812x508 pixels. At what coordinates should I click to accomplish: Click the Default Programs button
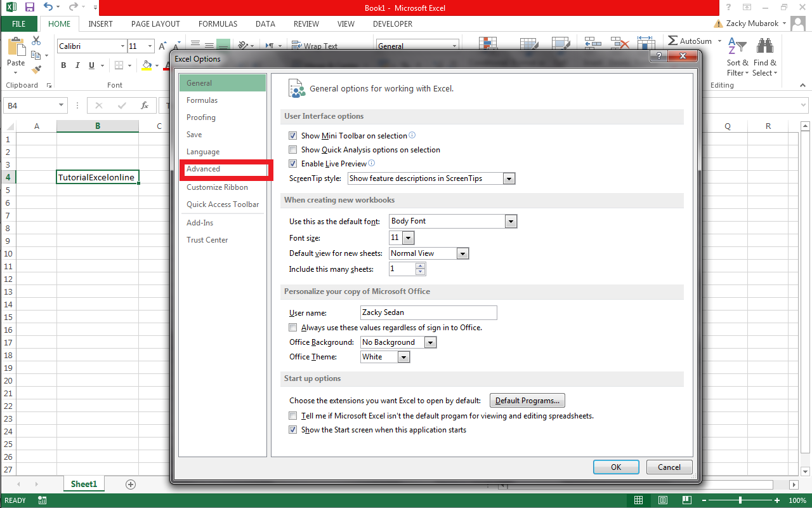click(527, 400)
